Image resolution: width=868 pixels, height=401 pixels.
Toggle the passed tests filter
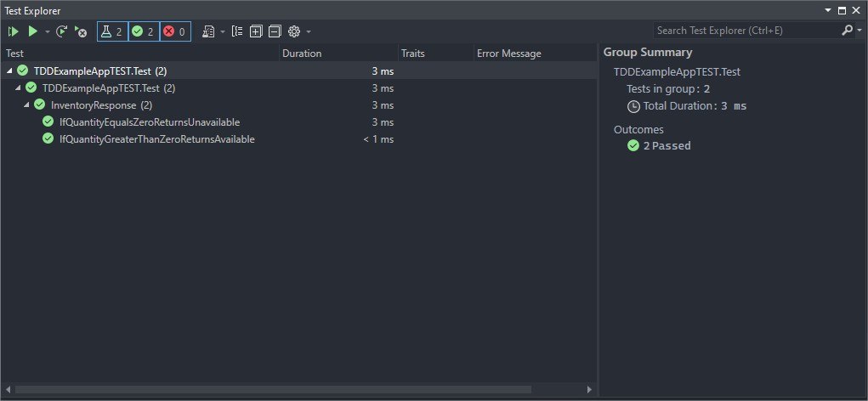coord(143,31)
